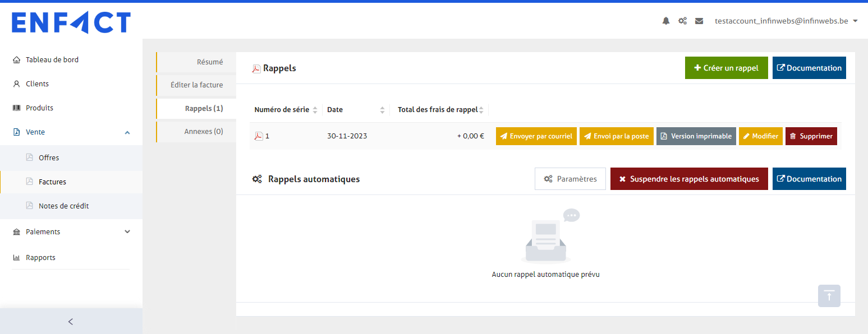Click PDF icon beside reminder number 1
Viewport: 868px width, 334px height.
pos(259,136)
